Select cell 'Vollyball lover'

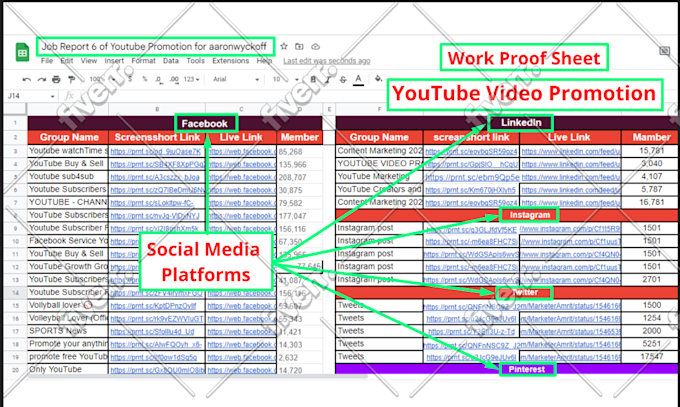point(68,305)
